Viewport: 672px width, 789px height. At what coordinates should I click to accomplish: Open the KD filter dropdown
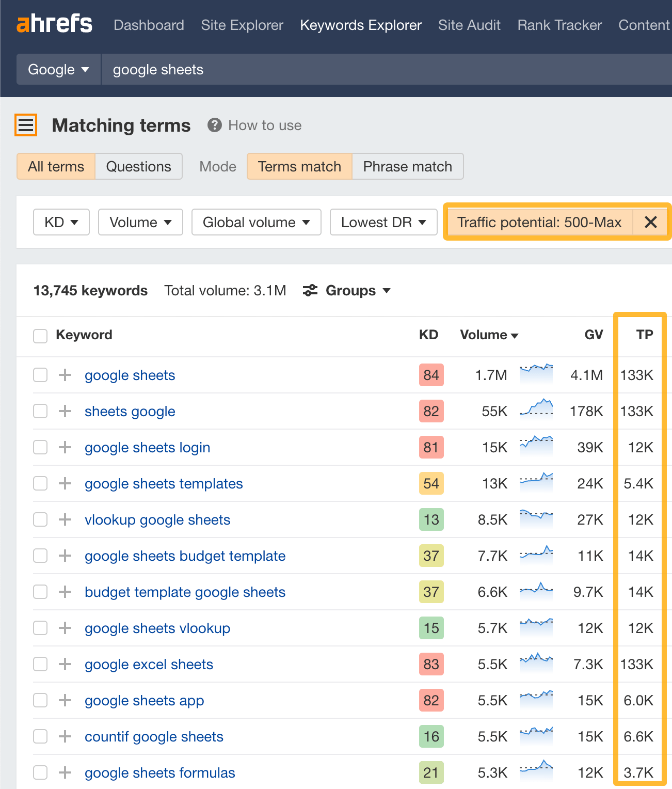click(61, 222)
